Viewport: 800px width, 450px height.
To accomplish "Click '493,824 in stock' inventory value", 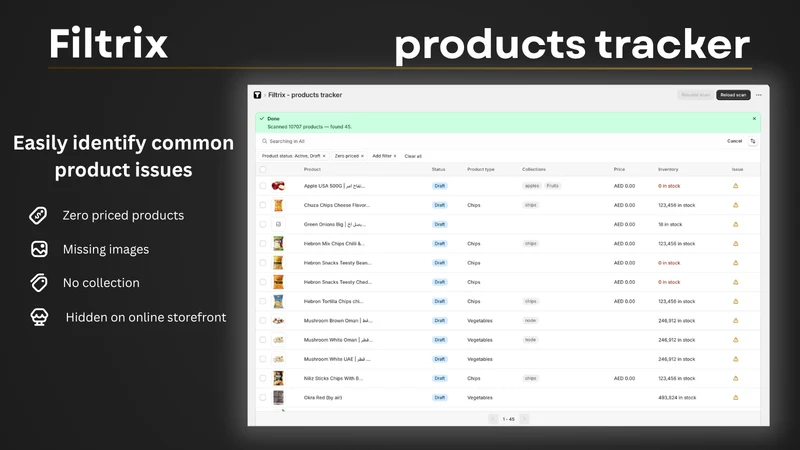I will [677, 397].
